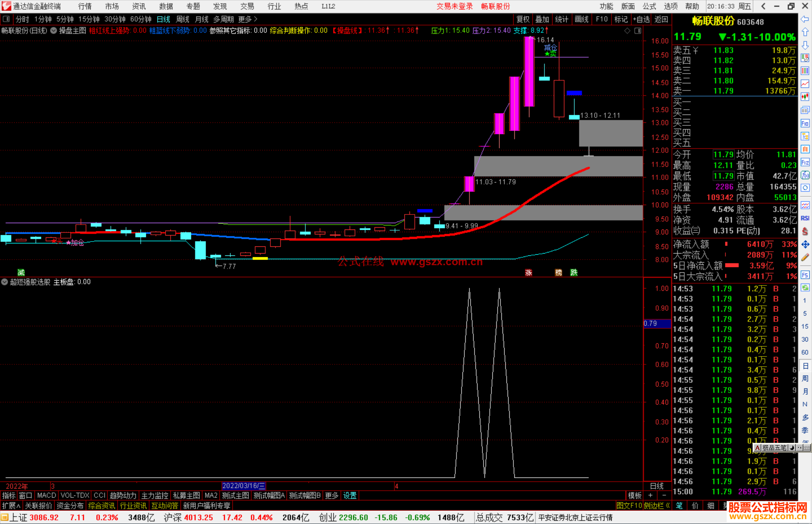The height and width of the screenshot is (524, 812).
Task: Select the pencil drawing tool icon
Action: 805,257
